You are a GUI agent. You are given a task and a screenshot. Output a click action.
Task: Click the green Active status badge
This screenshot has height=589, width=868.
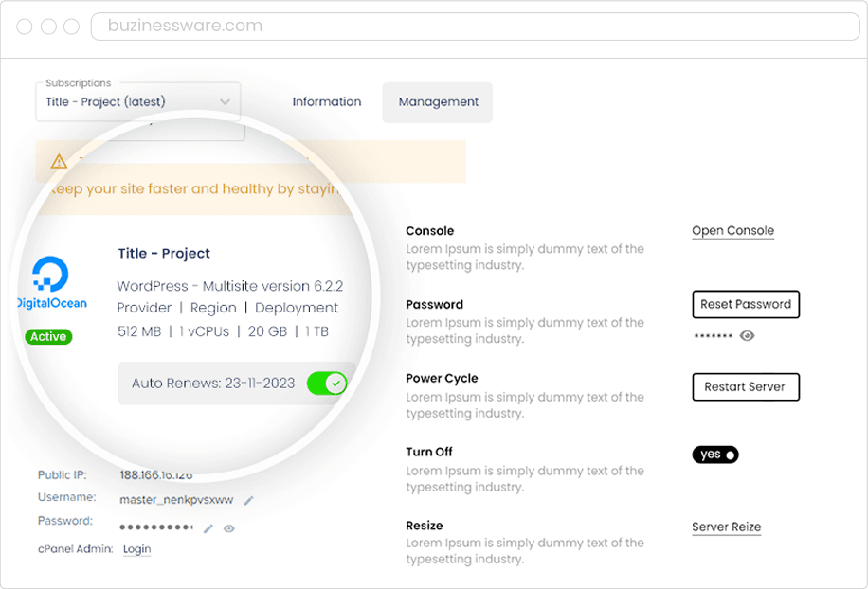48,336
